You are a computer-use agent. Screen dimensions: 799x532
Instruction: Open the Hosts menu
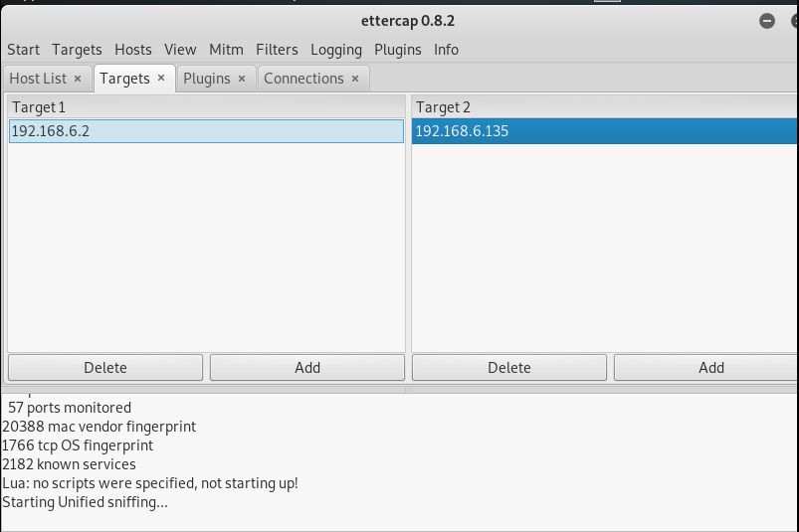point(133,50)
